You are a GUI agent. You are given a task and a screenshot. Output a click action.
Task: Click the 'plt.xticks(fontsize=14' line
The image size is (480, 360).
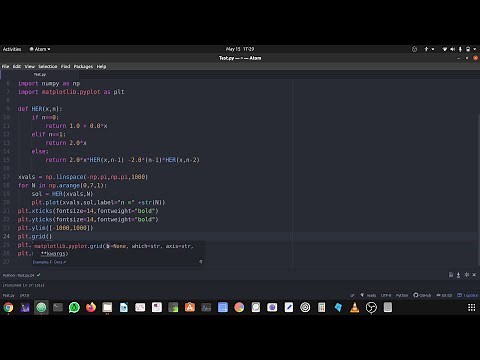(x=88, y=211)
